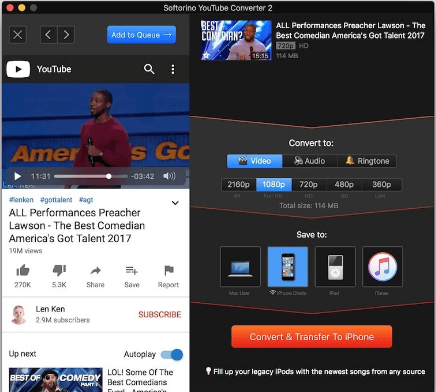Image resolution: width=436 pixels, height=392 pixels.
Task: Save to the iPhone device icon
Action: point(288,266)
